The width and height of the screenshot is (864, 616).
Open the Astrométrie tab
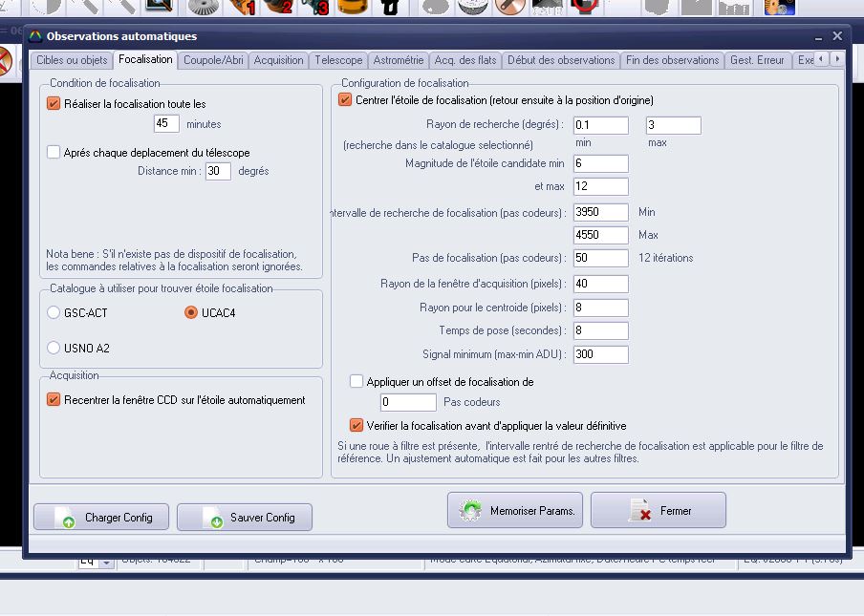[x=398, y=60]
